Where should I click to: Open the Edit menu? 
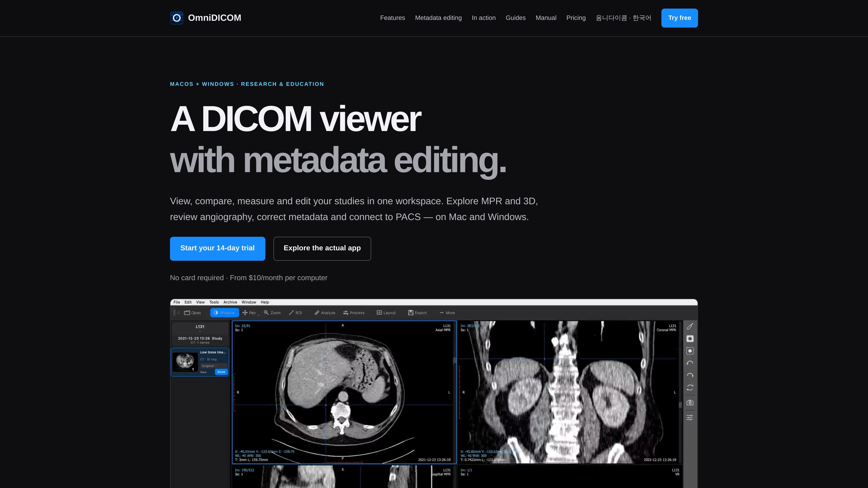point(188,302)
